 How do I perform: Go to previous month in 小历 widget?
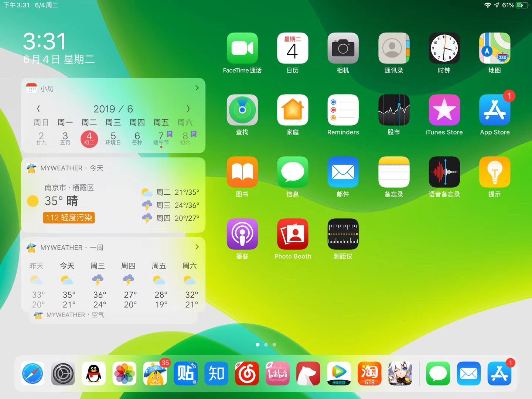point(38,109)
